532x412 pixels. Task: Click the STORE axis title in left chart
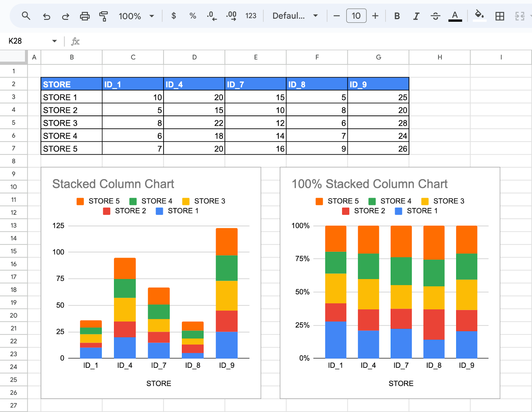[x=159, y=383]
